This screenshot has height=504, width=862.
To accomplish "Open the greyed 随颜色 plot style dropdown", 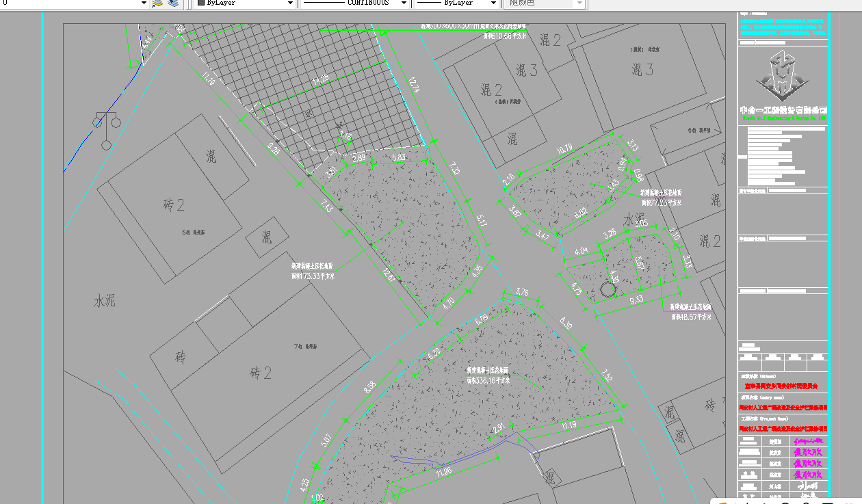I will (545, 3).
